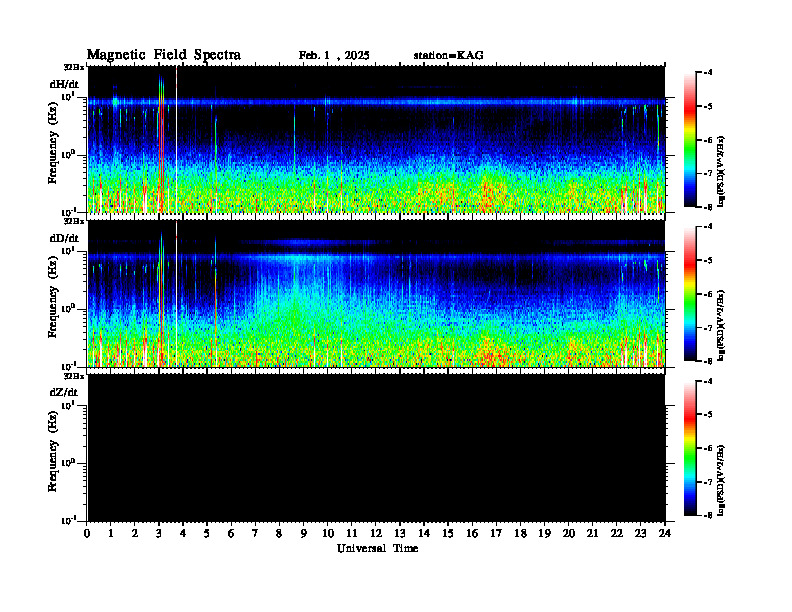
Task: Click the log PSD label beside dH/dt color bar
Action: coord(721,171)
